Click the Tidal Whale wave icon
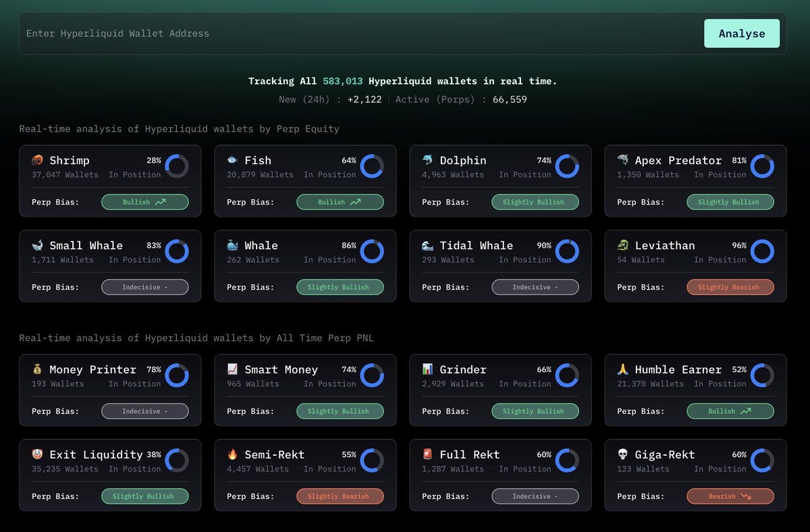 coord(427,246)
